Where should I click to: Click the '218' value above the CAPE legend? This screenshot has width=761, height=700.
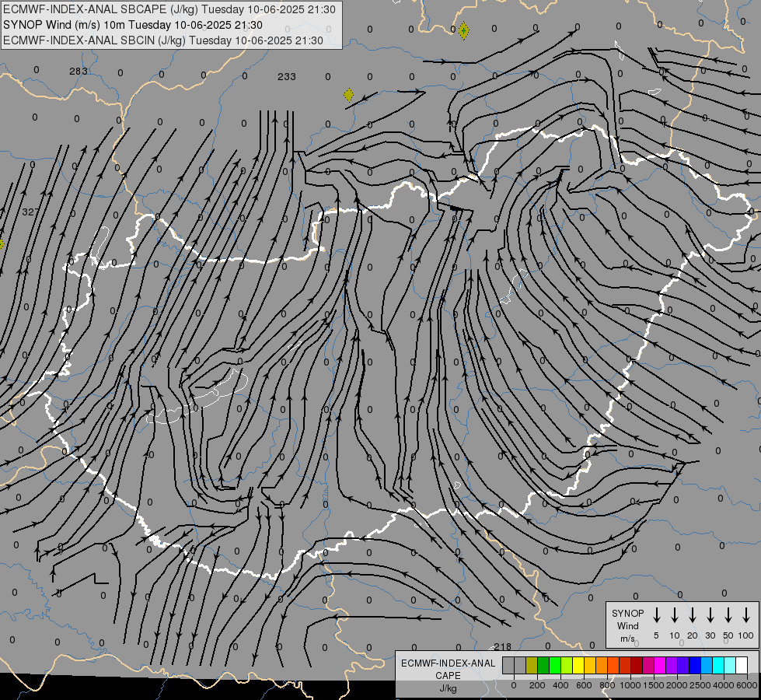(x=502, y=646)
